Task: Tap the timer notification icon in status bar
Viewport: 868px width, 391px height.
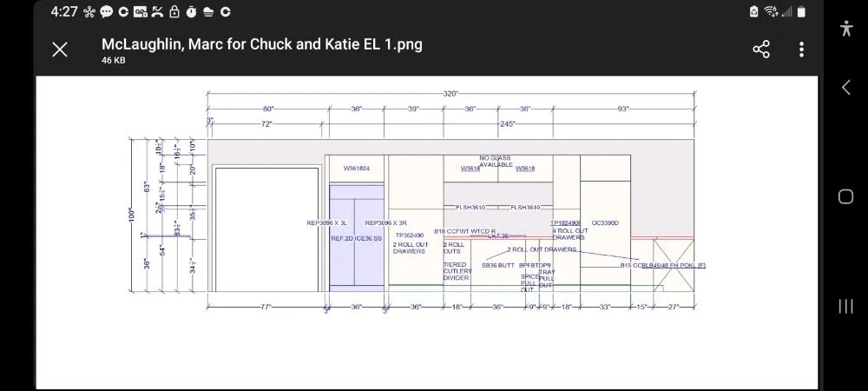Action: (191, 12)
